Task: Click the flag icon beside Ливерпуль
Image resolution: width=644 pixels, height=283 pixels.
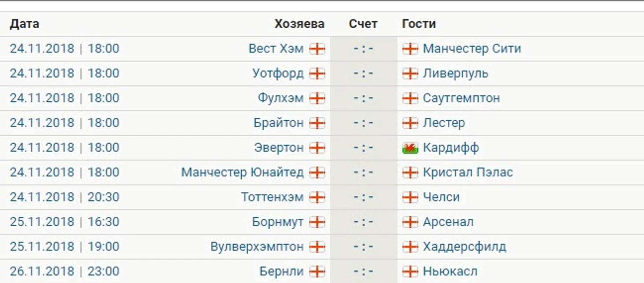Action: (410, 73)
